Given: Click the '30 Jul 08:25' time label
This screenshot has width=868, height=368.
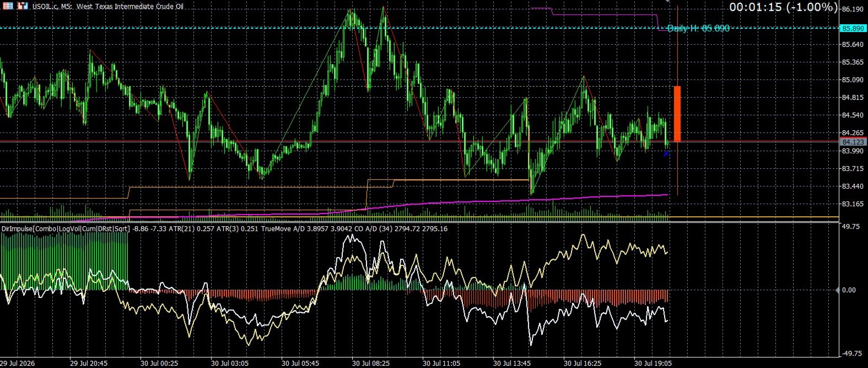Looking at the screenshot, I should click(x=371, y=364).
